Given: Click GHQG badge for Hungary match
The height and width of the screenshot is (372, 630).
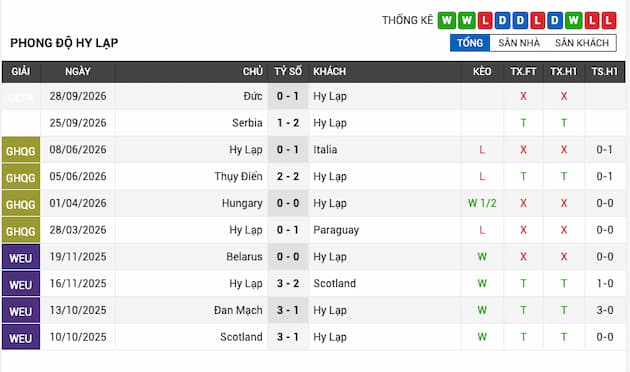Looking at the screenshot, I should [x=20, y=204].
